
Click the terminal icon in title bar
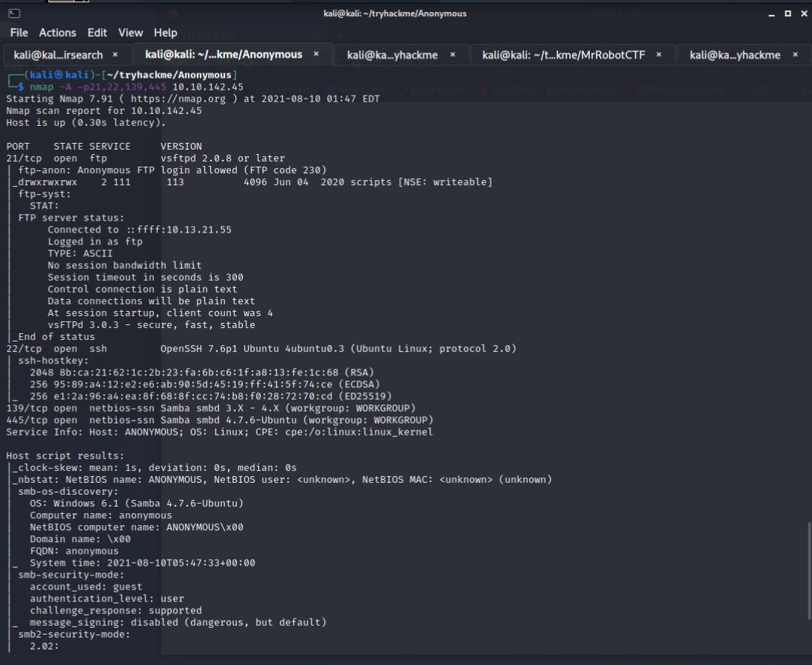click(14, 13)
